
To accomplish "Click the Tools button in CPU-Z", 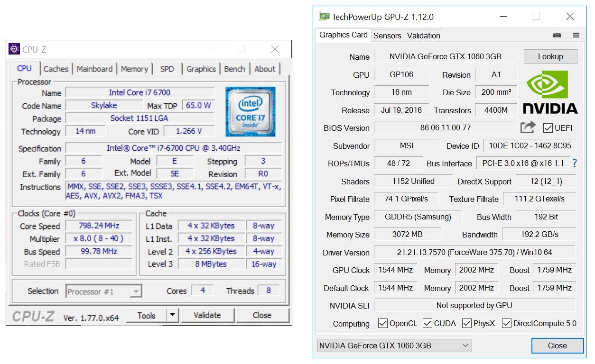I will 147,315.
